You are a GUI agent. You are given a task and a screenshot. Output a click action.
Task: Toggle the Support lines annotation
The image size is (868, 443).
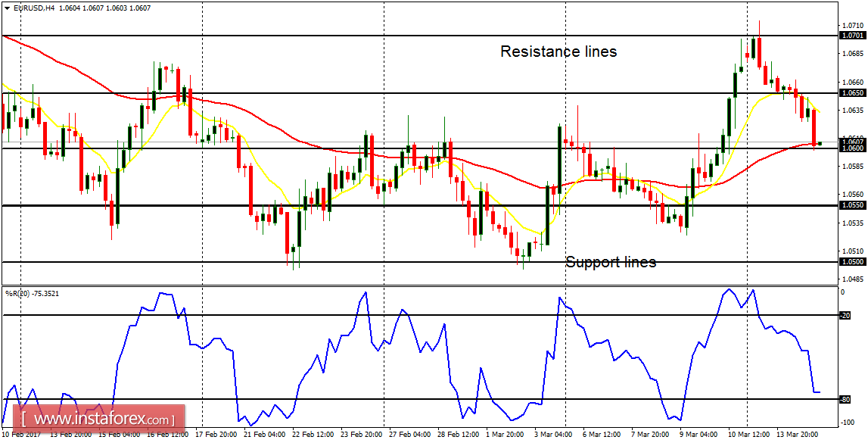pyautogui.click(x=611, y=262)
